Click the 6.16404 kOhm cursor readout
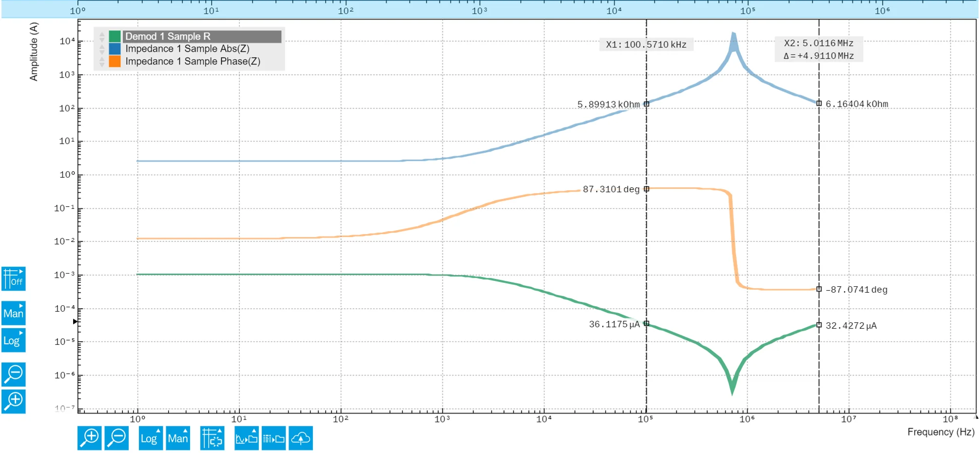980x453 pixels. pos(857,104)
